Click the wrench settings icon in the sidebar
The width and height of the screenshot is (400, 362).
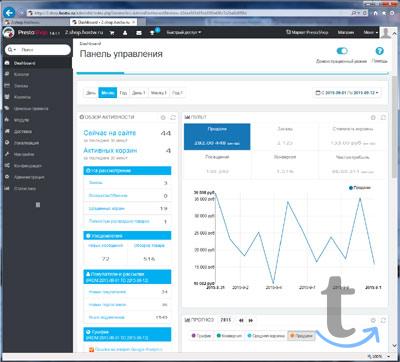click(7, 154)
